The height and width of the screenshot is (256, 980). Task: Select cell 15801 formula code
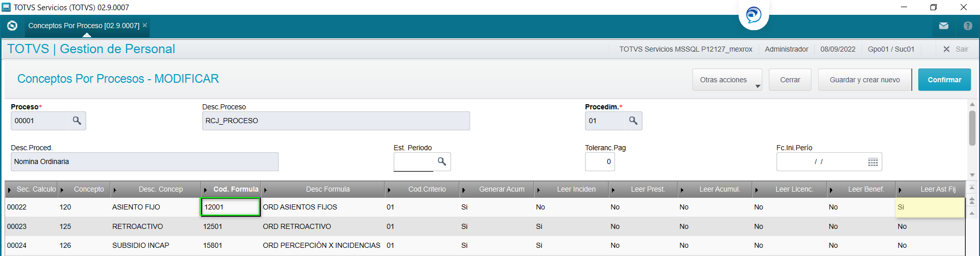point(231,245)
